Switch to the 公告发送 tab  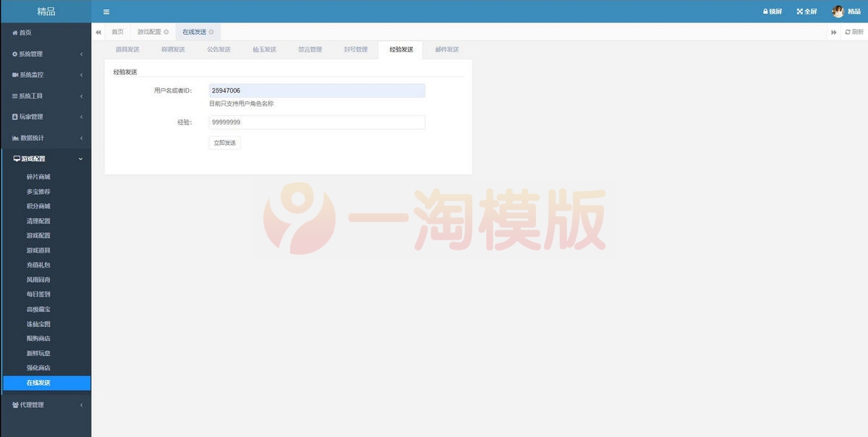pos(218,49)
